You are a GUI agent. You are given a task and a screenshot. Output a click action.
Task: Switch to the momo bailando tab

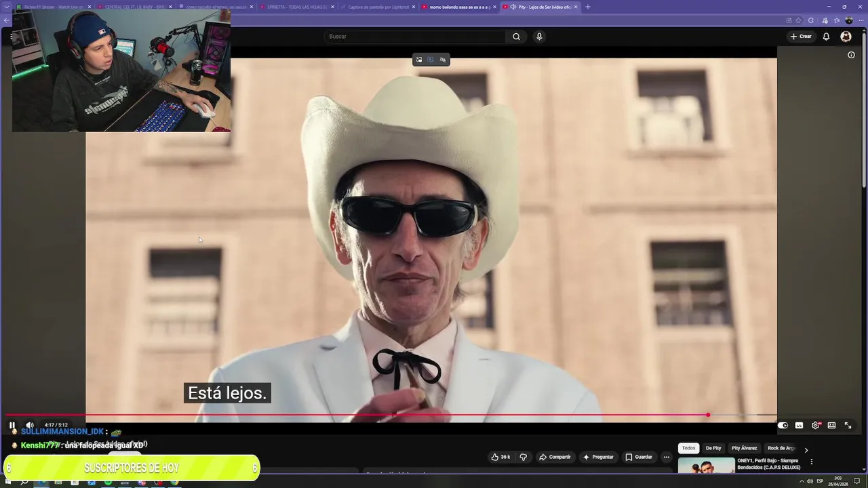click(x=458, y=7)
